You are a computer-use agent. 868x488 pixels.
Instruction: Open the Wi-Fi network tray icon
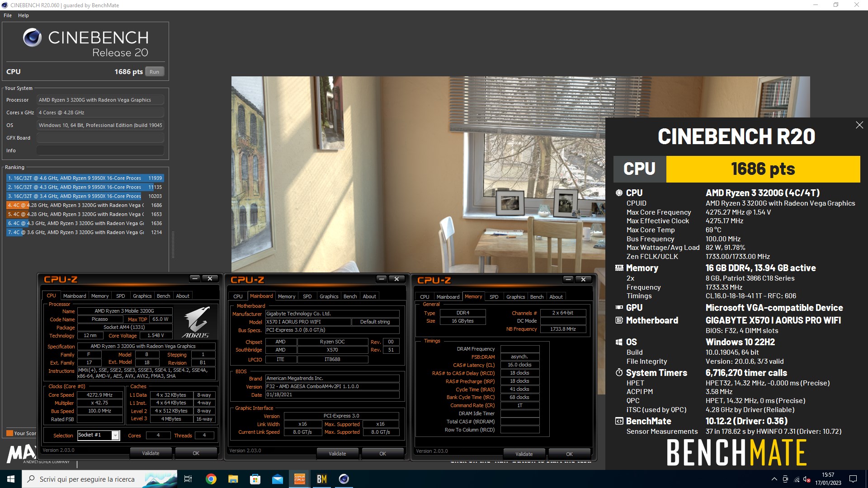pos(797,479)
